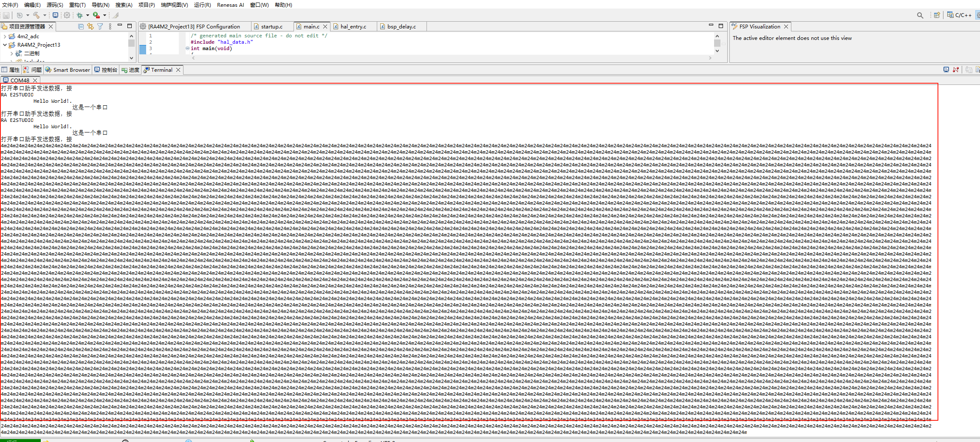Click Collapse All in project explorer toolbar

80,27
